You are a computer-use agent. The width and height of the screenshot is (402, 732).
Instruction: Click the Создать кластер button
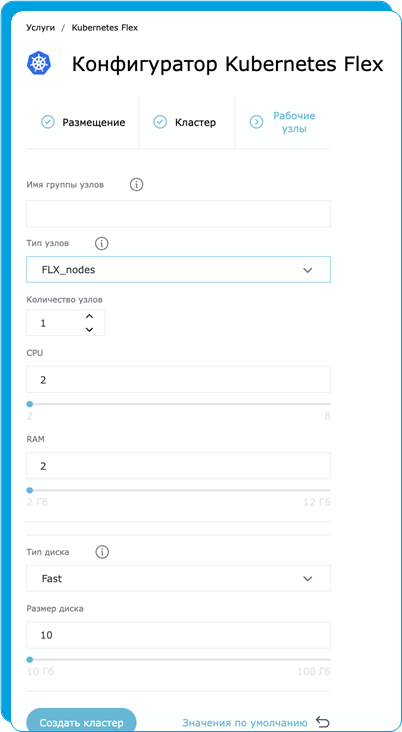click(81, 722)
